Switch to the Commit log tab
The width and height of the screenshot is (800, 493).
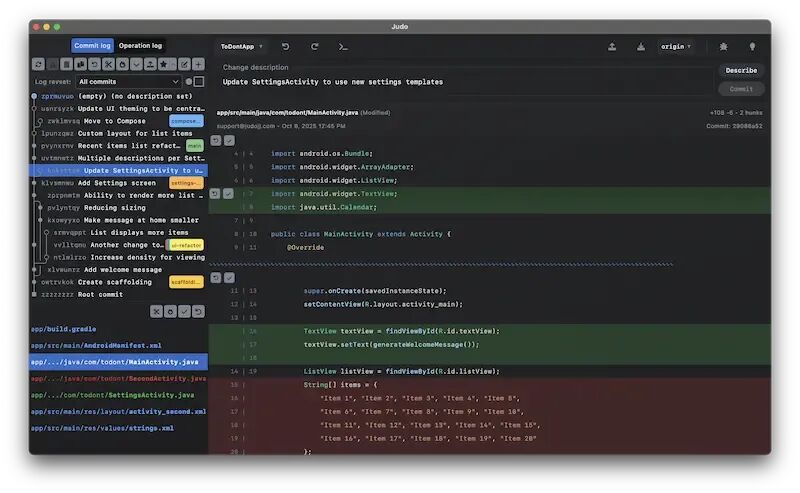pos(92,45)
